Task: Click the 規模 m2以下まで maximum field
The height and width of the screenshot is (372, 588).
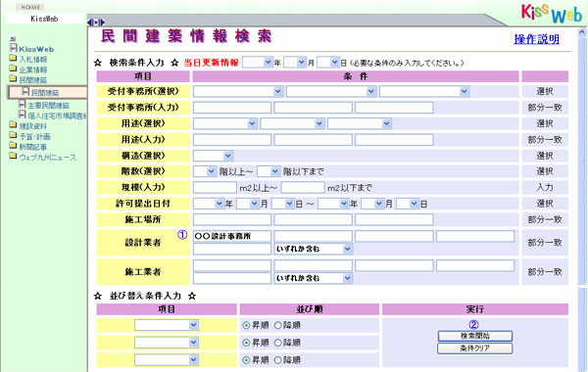Action: coord(303,188)
